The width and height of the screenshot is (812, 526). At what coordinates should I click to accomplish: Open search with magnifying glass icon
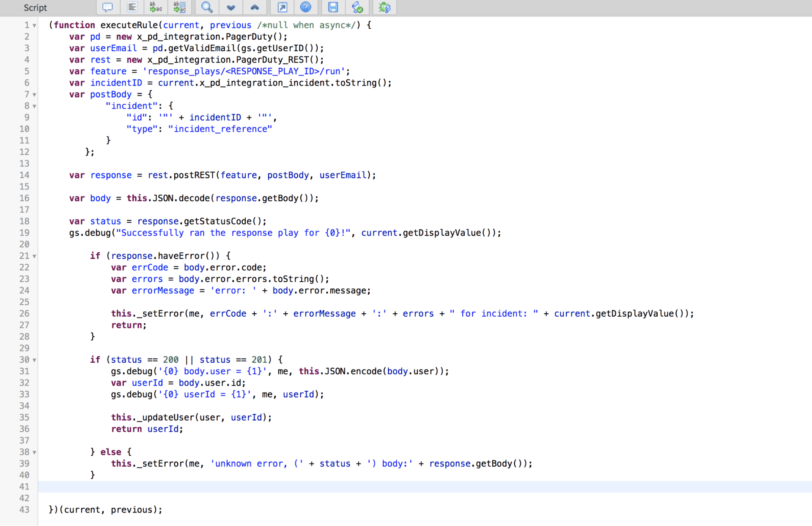pyautogui.click(x=206, y=7)
